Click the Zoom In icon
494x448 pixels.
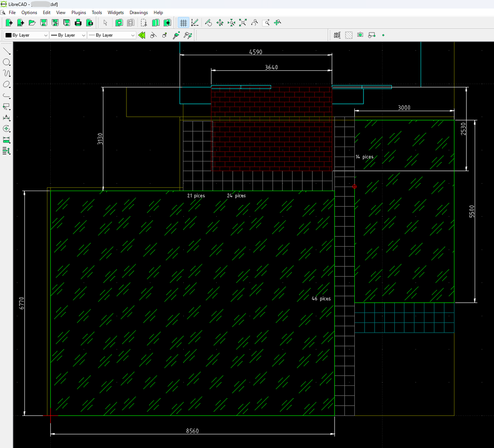point(220,23)
